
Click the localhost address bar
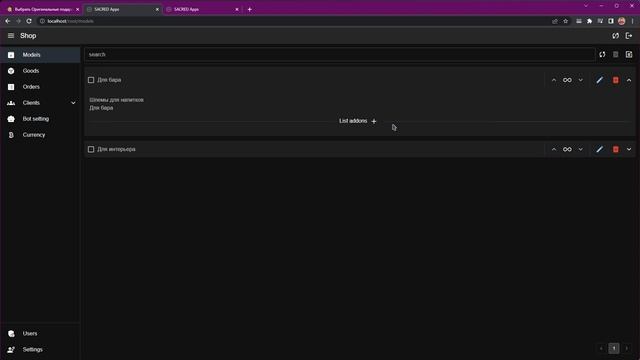[294, 21]
